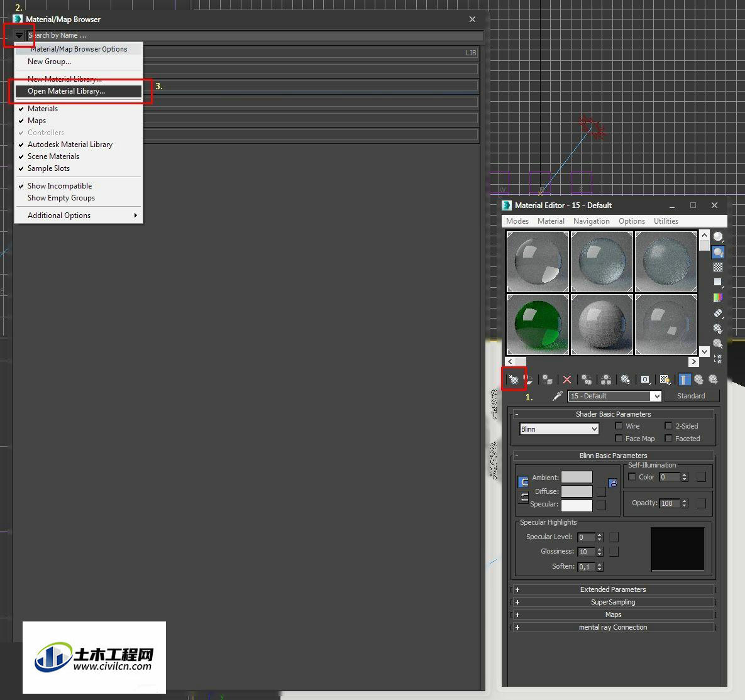This screenshot has height=700, width=745.
Task: Enable the Face Map checkbox
Action: (x=619, y=438)
